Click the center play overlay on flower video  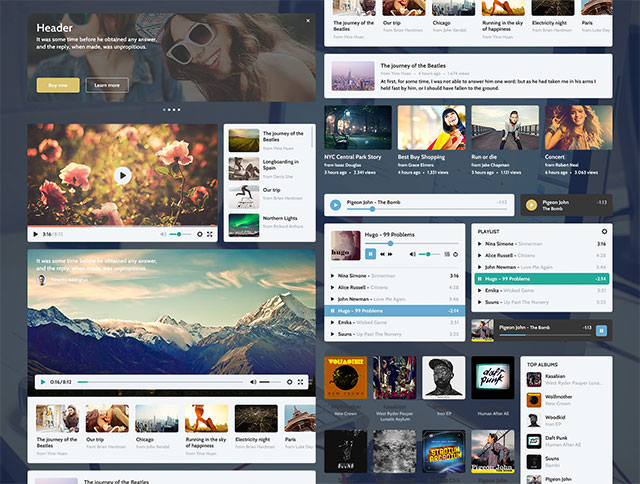point(122,175)
